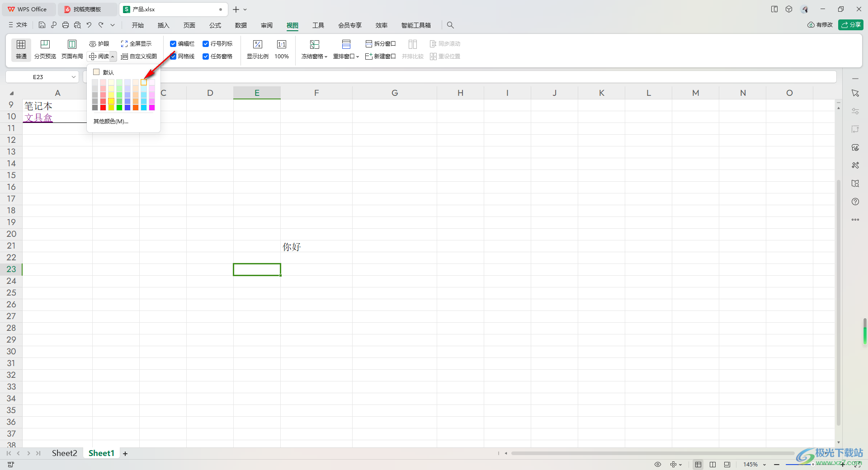Image resolution: width=868 pixels, height=470 pixels.
Task: Select cell F21 containing 你好
Action: (316, 246)
